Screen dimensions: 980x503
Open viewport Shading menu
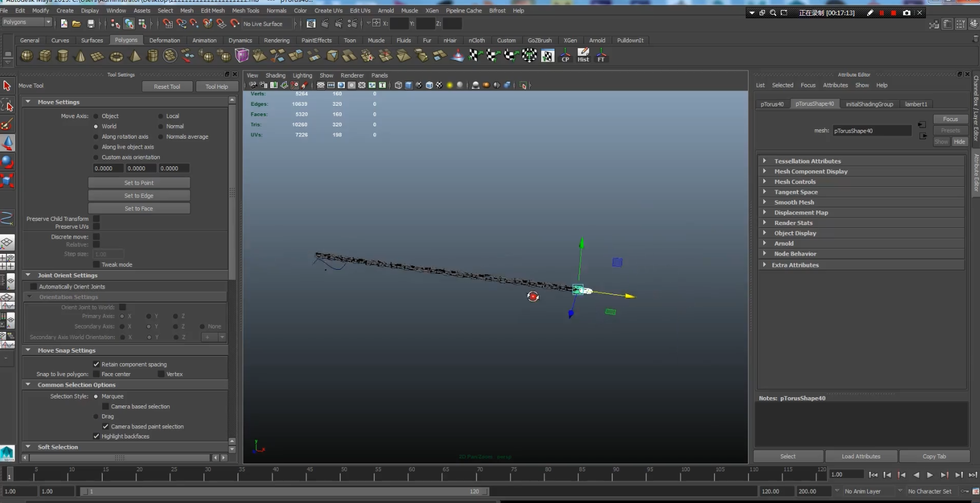(x=276, y=75)
